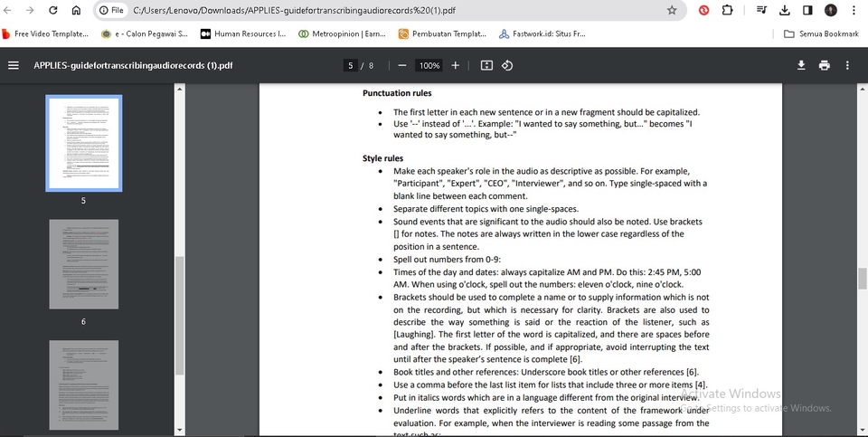The height and width of the screenshot is (437, 868).
Task: Open the user profile avatar
Action: point(830,10)
